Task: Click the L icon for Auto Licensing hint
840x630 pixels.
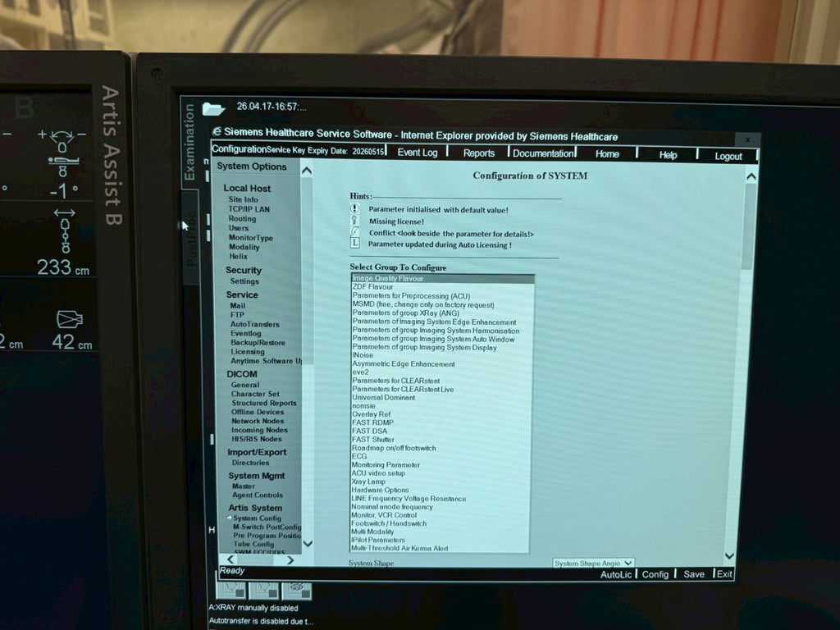Action: pyautogui.click(x=354, y=243)
